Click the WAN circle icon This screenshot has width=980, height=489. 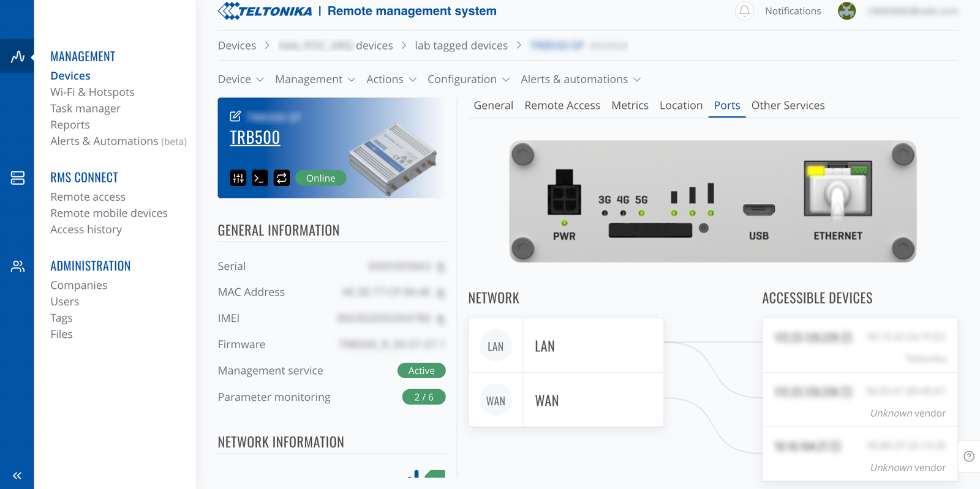coord(496,400)
